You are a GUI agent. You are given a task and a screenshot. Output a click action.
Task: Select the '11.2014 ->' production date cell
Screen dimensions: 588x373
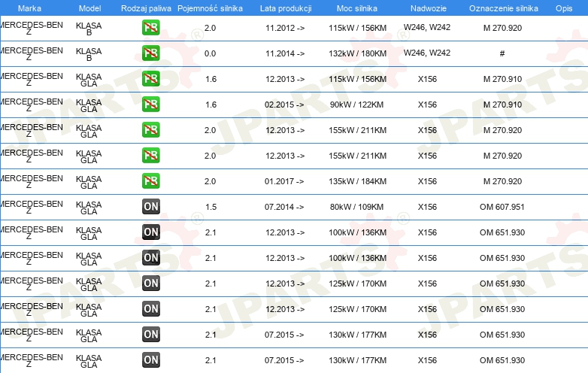pos(285,53)
